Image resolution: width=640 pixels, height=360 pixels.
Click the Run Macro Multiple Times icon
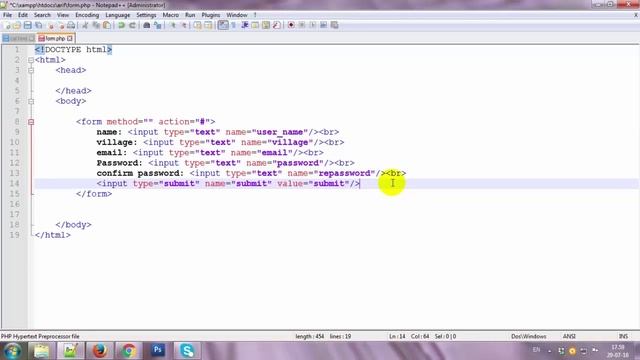324,25
